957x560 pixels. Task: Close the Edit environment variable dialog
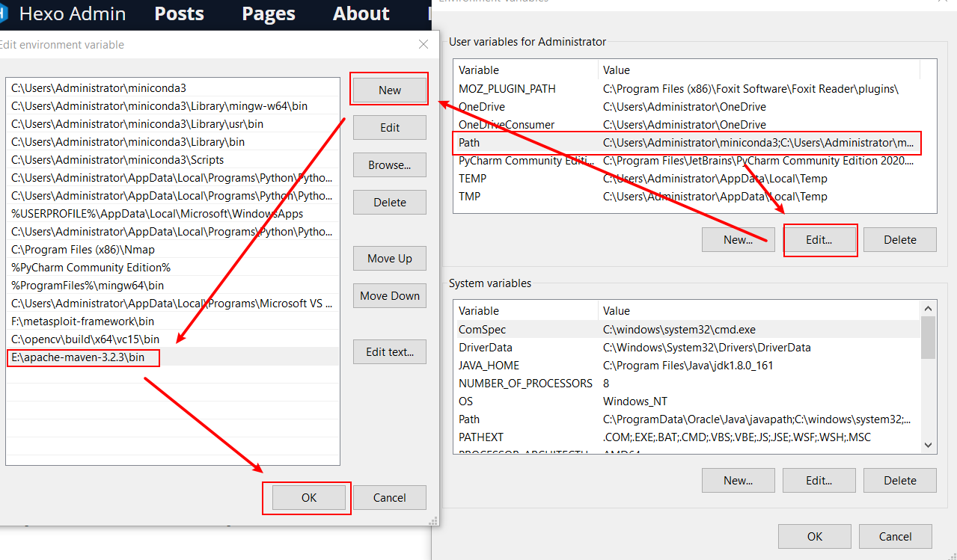(x=424, y=45)
